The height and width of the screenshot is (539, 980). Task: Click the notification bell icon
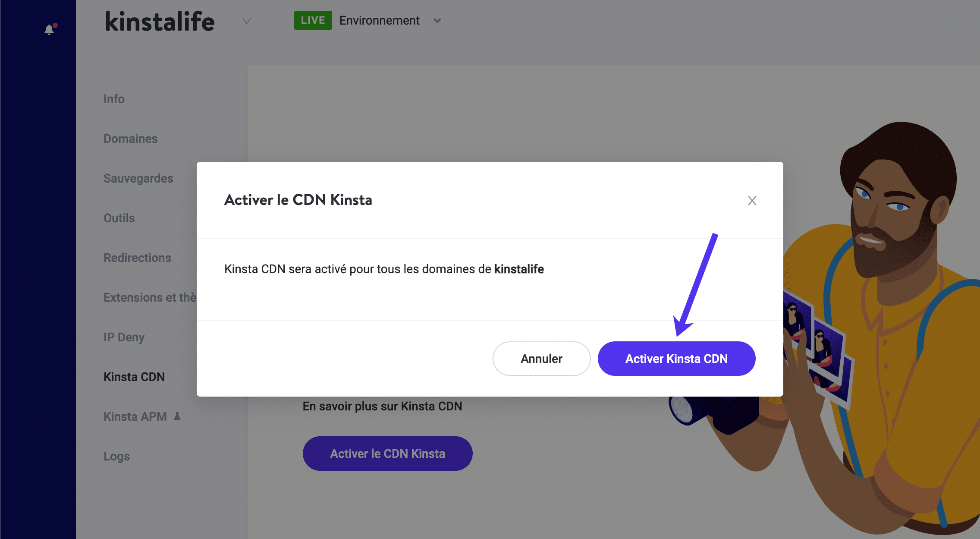coord(49,29)
